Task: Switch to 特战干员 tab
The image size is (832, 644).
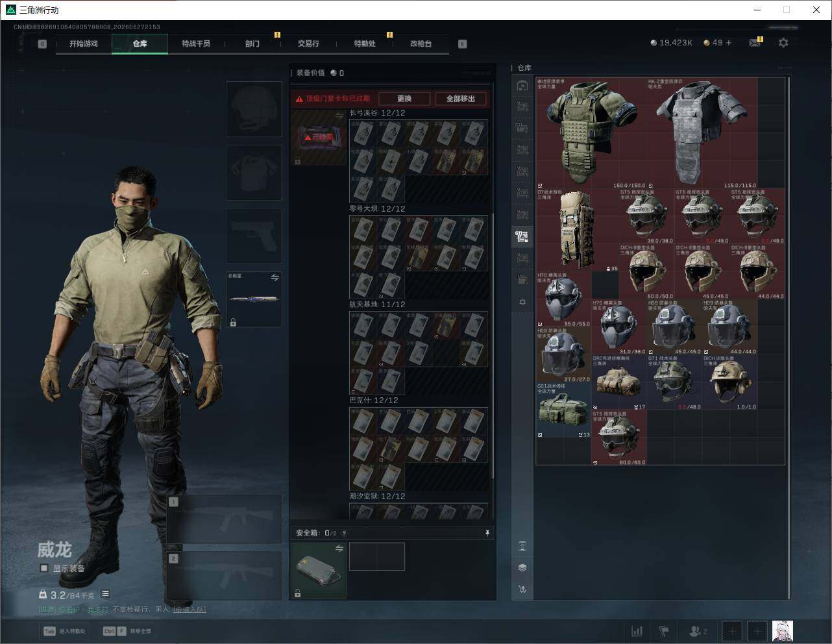Action: pyautogui.click(x=196, y=43)
